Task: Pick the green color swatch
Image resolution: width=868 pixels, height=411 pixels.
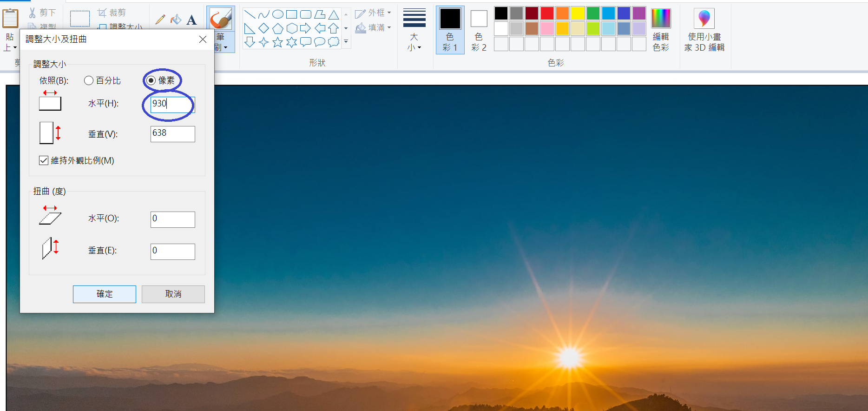Action: [593, 13]
